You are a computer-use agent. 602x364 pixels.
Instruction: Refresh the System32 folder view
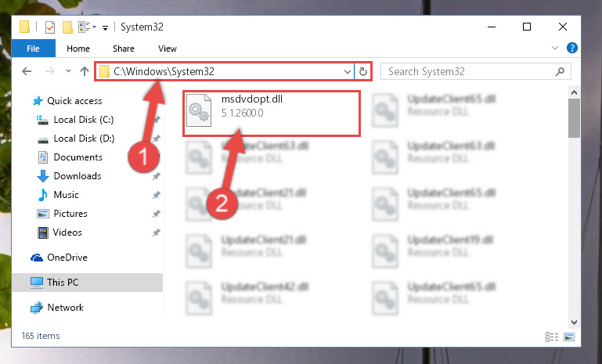(362, 71)
